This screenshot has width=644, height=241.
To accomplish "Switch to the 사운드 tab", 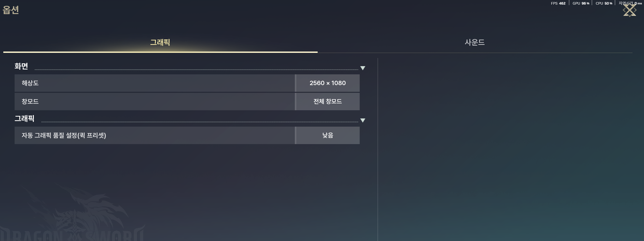I will coord(475,42).
